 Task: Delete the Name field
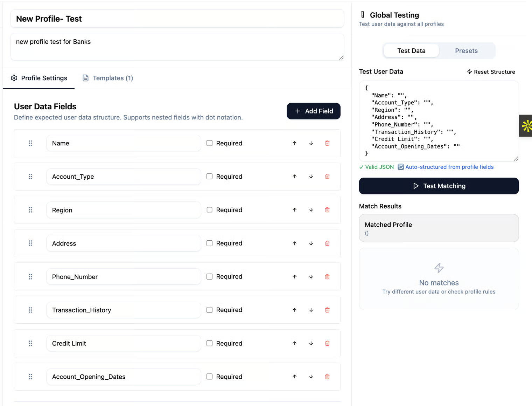[327, 143]
